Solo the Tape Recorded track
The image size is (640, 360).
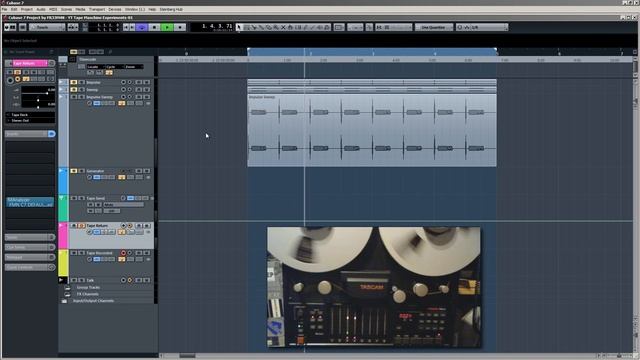click(x=81, y=253)
